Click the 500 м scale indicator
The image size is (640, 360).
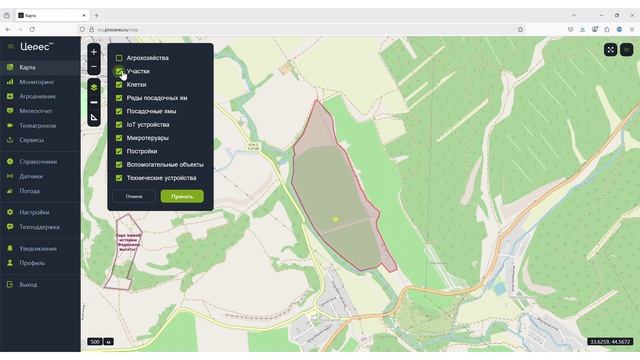coord(100,342)
